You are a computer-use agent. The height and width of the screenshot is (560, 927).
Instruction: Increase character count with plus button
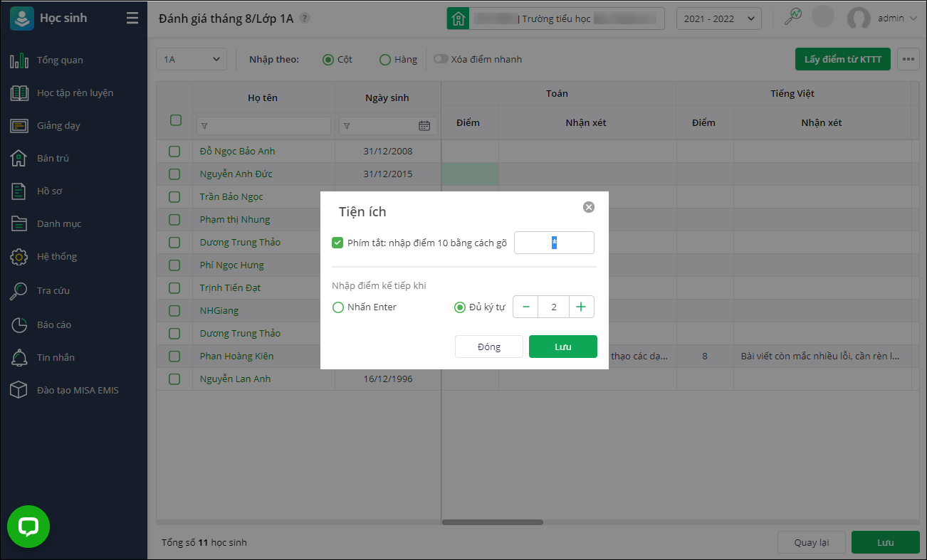click(x=581, y=307)
